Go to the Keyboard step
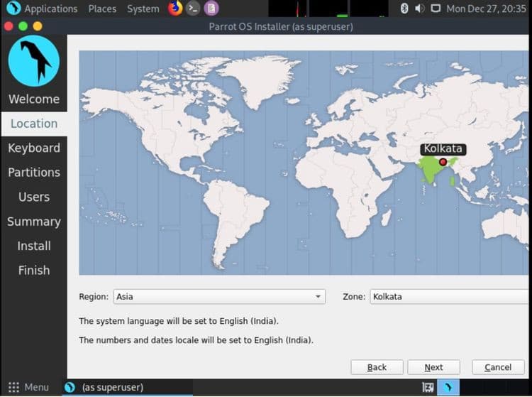 coord(34,148)
